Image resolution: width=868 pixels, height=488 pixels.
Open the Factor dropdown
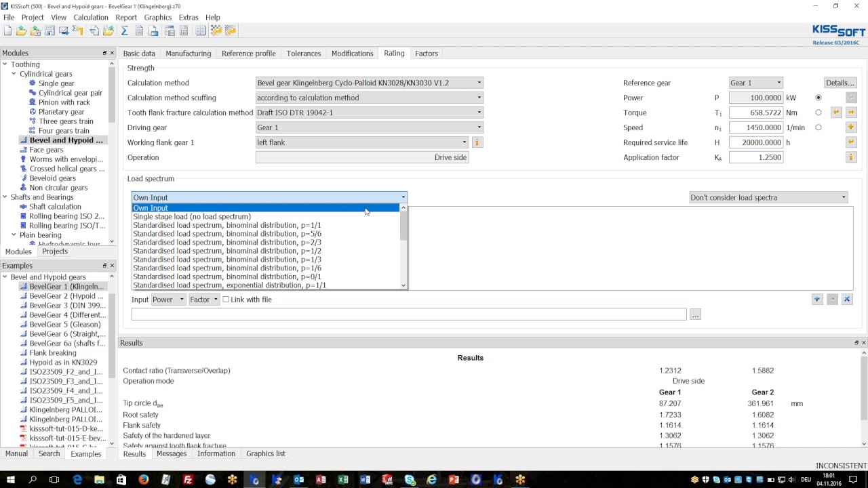204,300
